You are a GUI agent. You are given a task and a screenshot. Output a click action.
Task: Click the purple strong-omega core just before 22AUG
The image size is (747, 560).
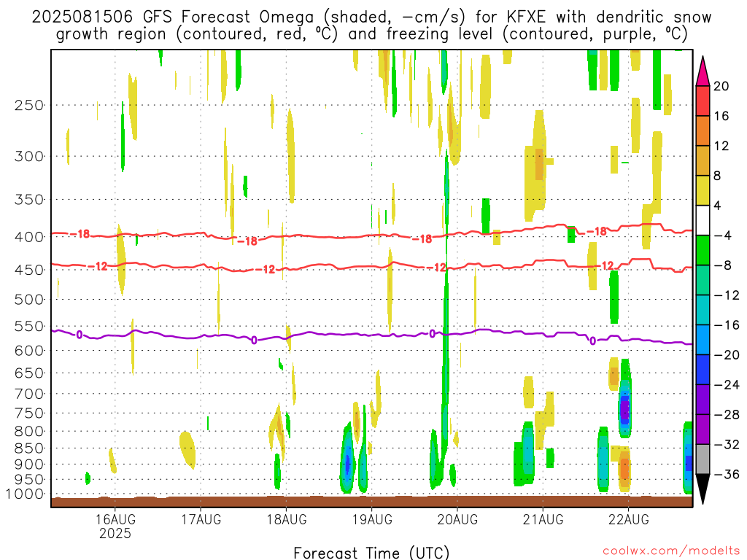click(624, 410)
